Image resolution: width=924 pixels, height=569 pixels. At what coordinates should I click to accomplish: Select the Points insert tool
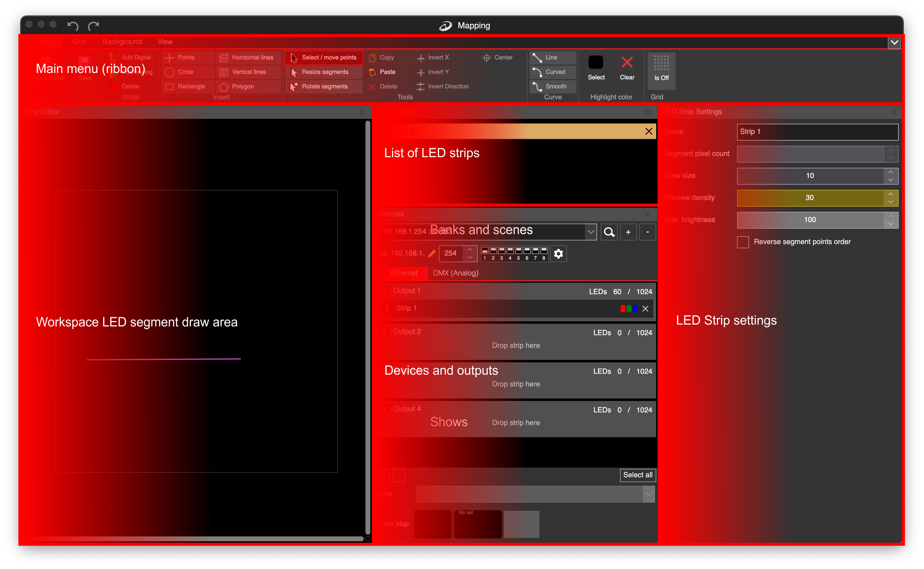click(188, 57)
